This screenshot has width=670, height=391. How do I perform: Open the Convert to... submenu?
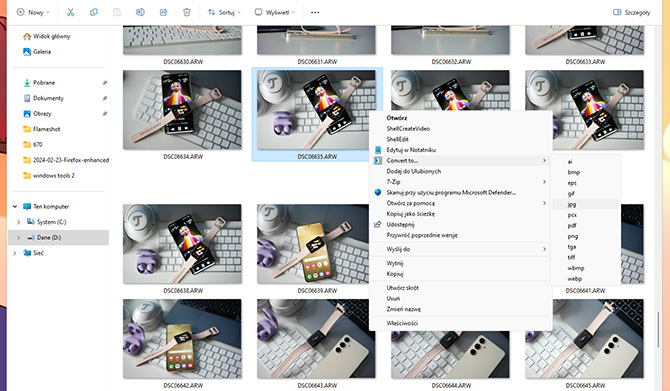click(461, 161)
